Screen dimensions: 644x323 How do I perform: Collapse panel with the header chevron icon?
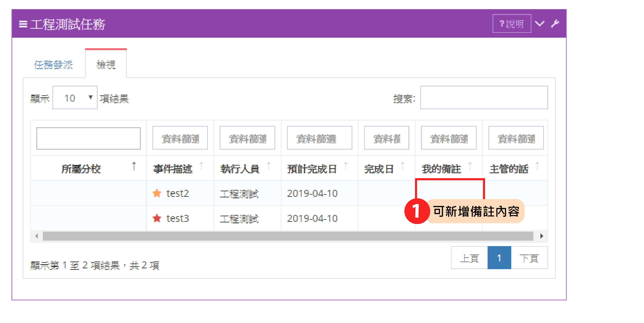point(540,24)
